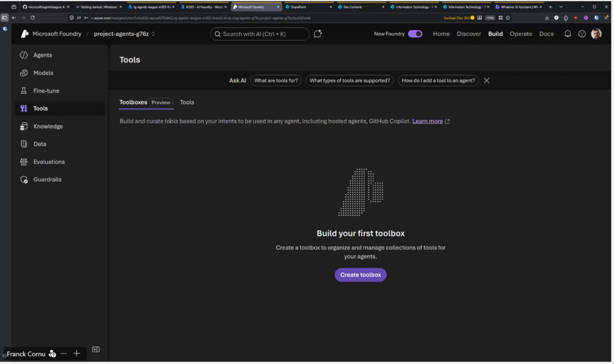
Task: Toggle the New Foundry switch
Action: pos(415,34)
